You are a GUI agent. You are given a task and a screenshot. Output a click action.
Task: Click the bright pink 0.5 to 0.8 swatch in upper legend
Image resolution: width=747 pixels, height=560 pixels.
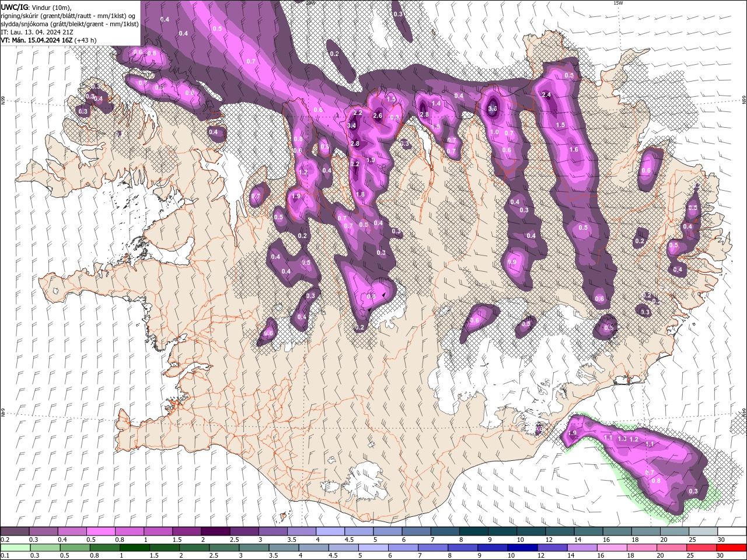coord(100,531)
